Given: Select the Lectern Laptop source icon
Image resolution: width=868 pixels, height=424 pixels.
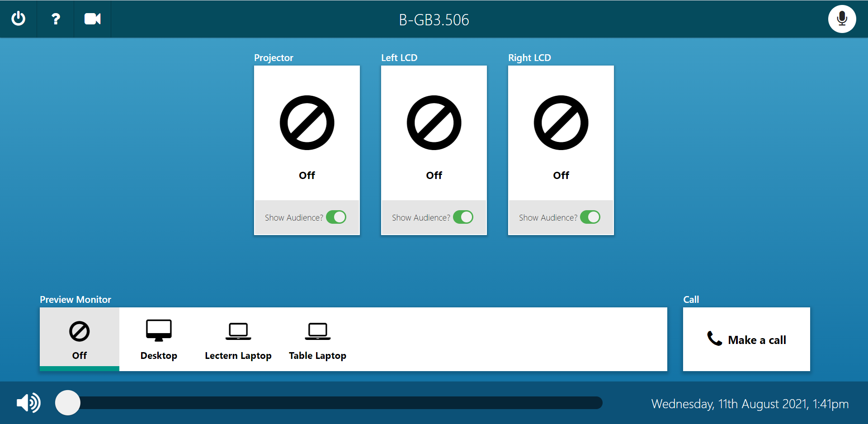Looking at the screenshot, I should (x=238, y=330).
